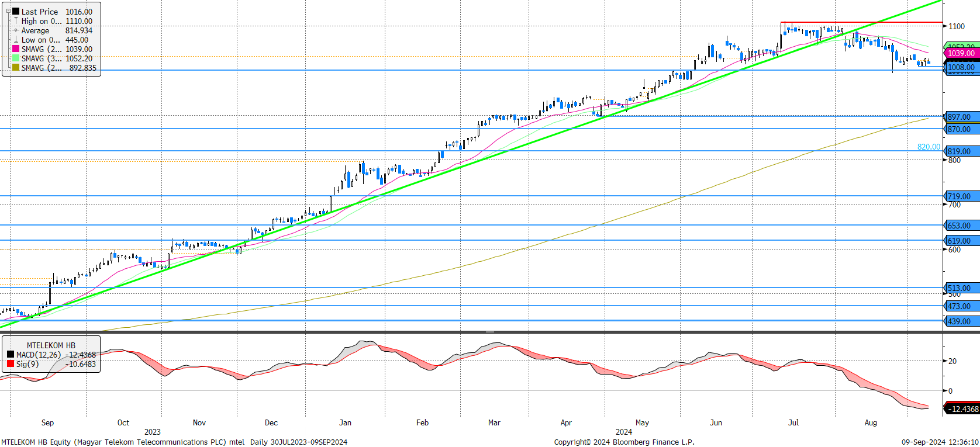Screen dimensions: 980x447
Task: Click the olive SMAVG legend swatch
Action: [x=16, y=68]
